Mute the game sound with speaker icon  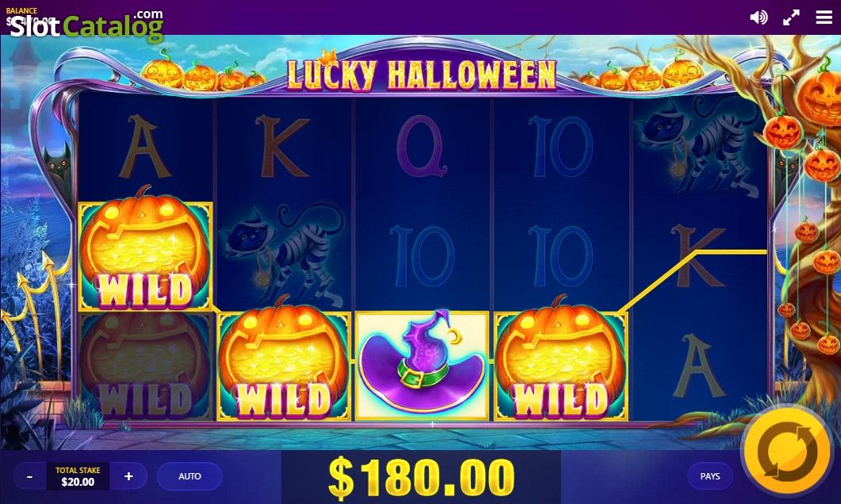point(759,17)
